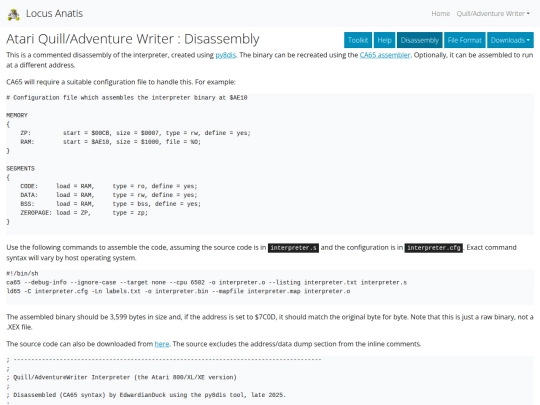This screenshot has width=540, height=405.
Task: Expand the Downloads dropdown button
Action: click(510, 40)
